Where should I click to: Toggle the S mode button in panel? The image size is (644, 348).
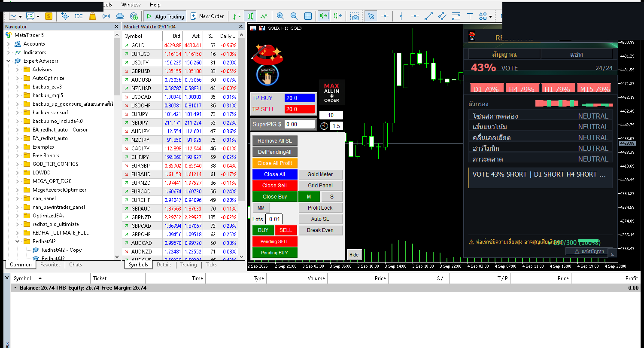tap(332, 197)
